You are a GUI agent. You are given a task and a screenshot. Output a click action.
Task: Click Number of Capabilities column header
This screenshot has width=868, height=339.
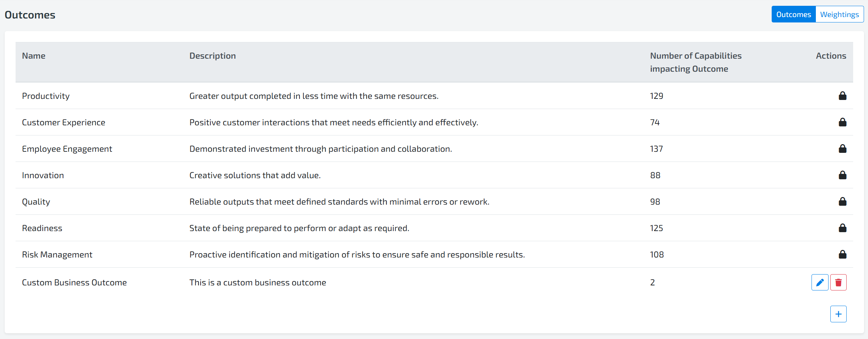pyautogui.click(x=695, y=62)
